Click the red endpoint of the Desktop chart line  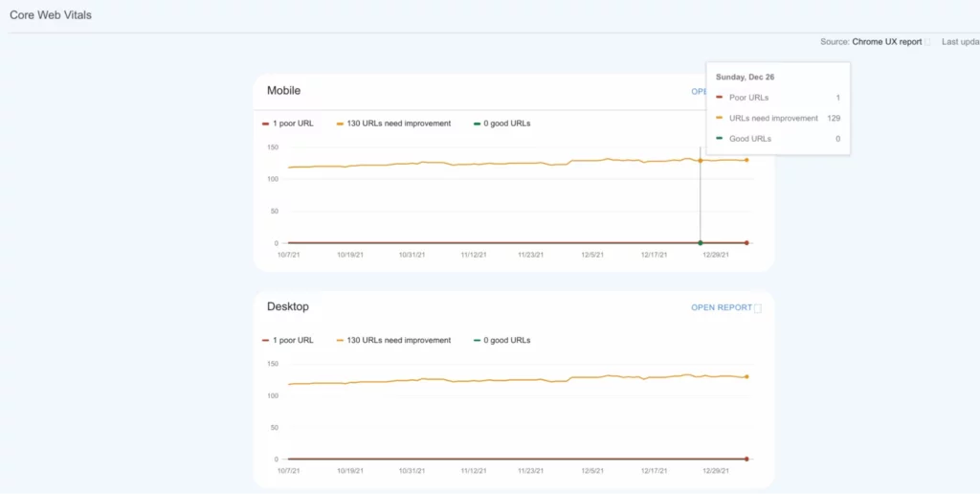point(746,460)
